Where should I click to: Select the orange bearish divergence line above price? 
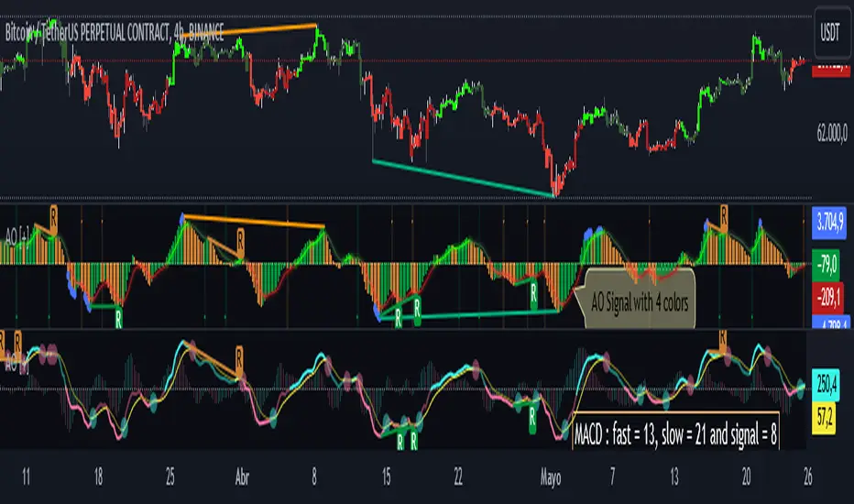click(248, 30)
